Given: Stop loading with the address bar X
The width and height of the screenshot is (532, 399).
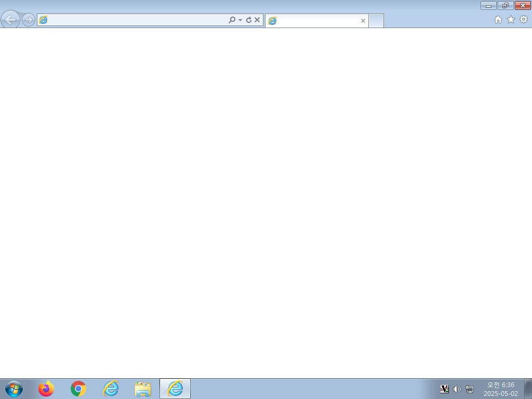Looking at the screenshot, I should pos(257,20).
